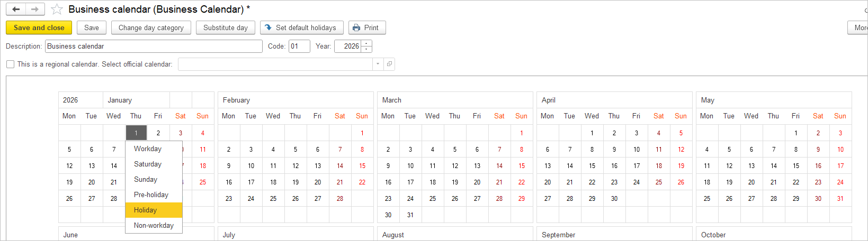Select February 14 in the calendar
The image size is (868, 241).
[x=340, y=165]
